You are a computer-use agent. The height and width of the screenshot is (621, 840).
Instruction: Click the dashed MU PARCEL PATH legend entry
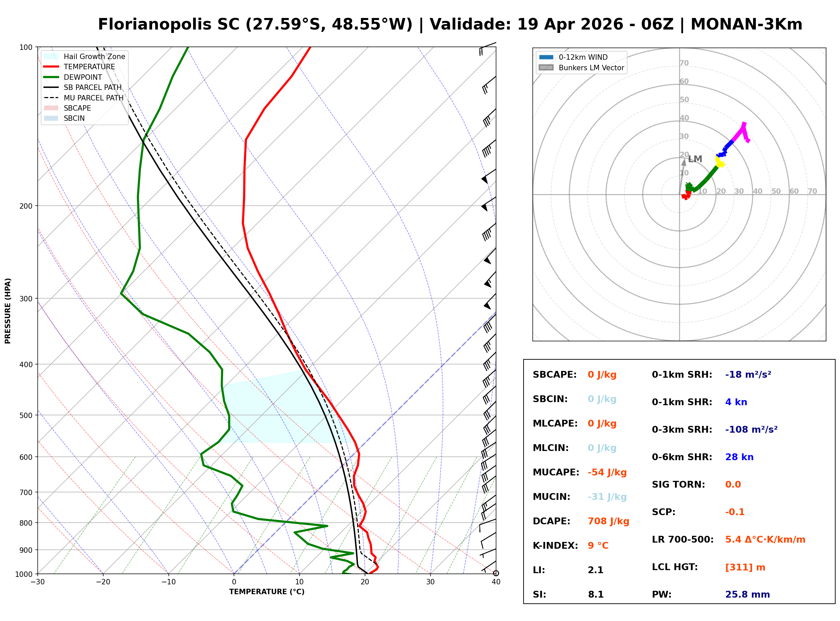[x=51, y=98]
